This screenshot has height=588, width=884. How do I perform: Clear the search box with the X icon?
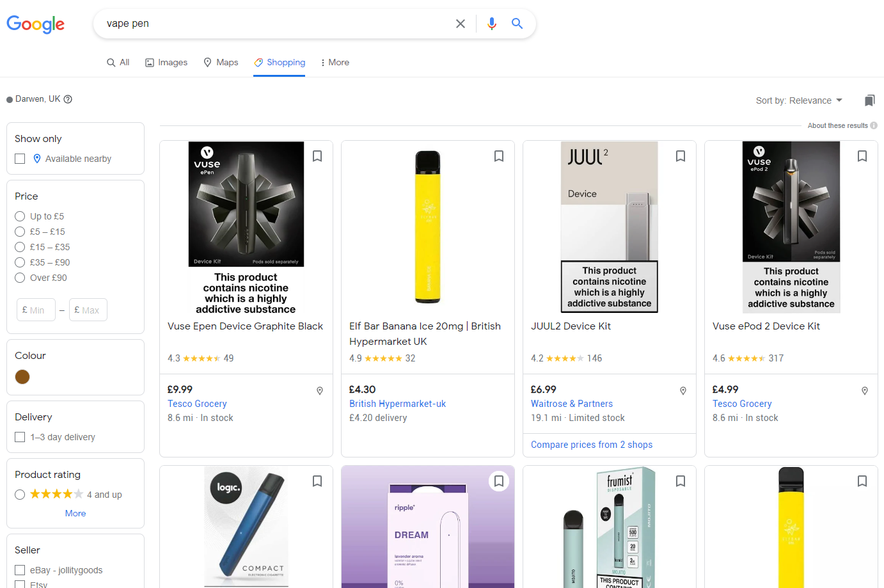coord(461,24)
